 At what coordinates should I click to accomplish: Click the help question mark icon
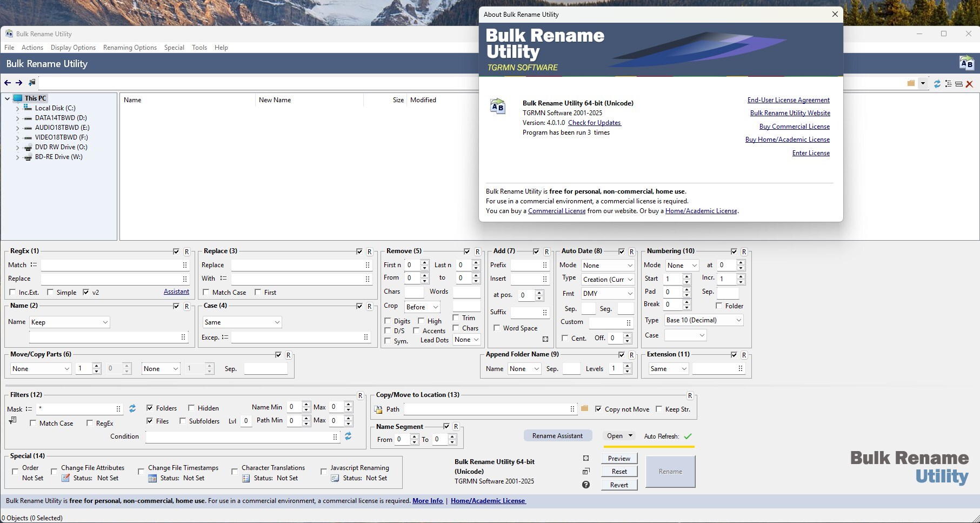(586, 485)
